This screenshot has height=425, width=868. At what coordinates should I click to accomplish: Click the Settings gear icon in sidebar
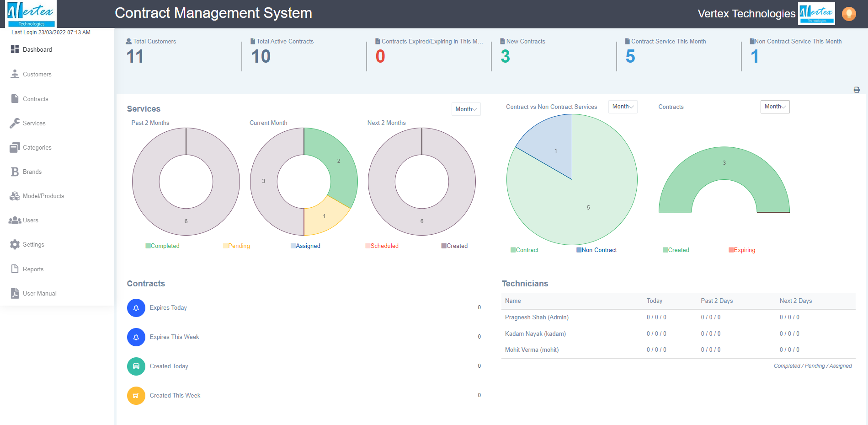15,245
